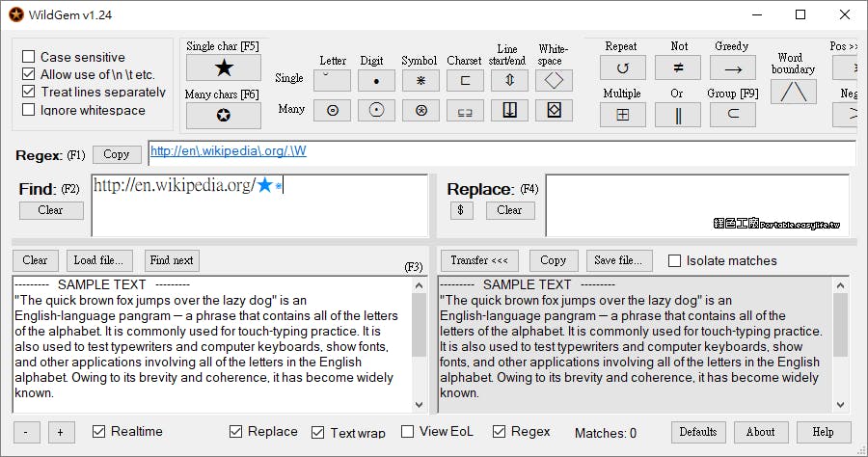This screenshot has width=868, height=457.
Task: Decrease font size with minus button
Action: [26, 433]
